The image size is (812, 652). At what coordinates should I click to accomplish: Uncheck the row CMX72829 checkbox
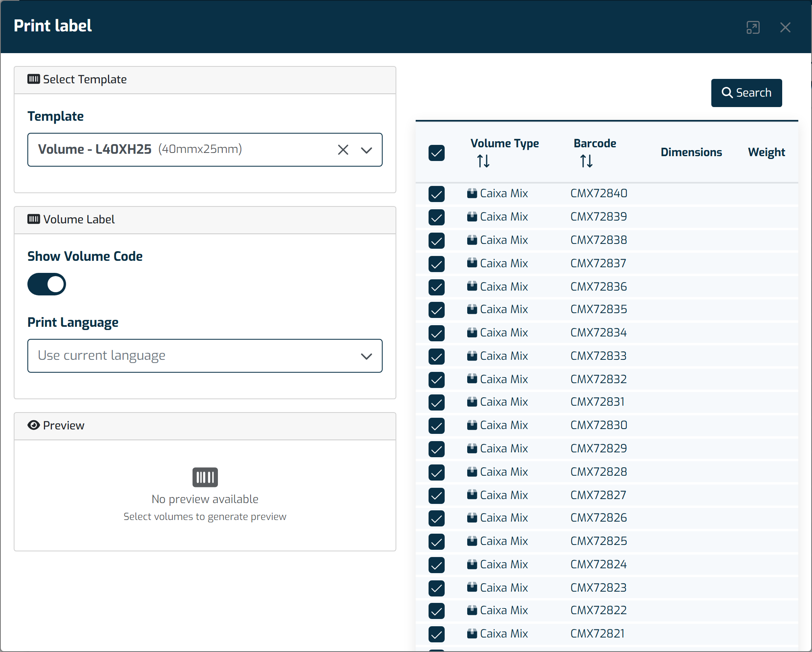[437, 449]
